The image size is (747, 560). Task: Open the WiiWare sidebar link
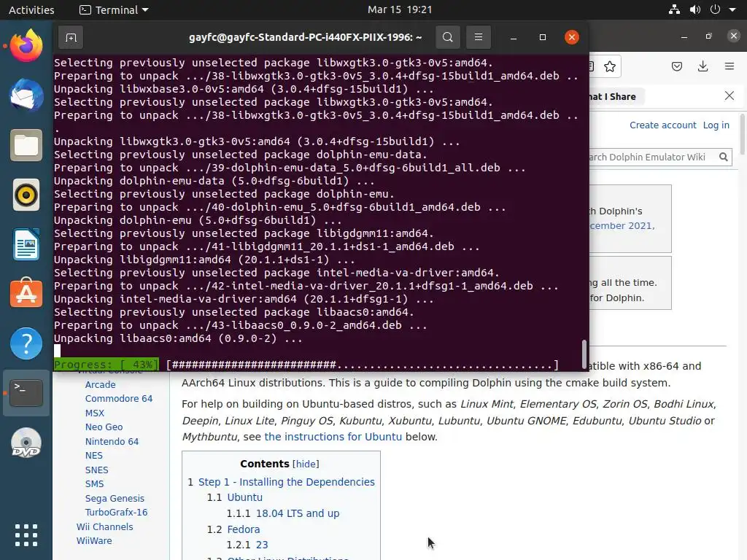(94, 540)
